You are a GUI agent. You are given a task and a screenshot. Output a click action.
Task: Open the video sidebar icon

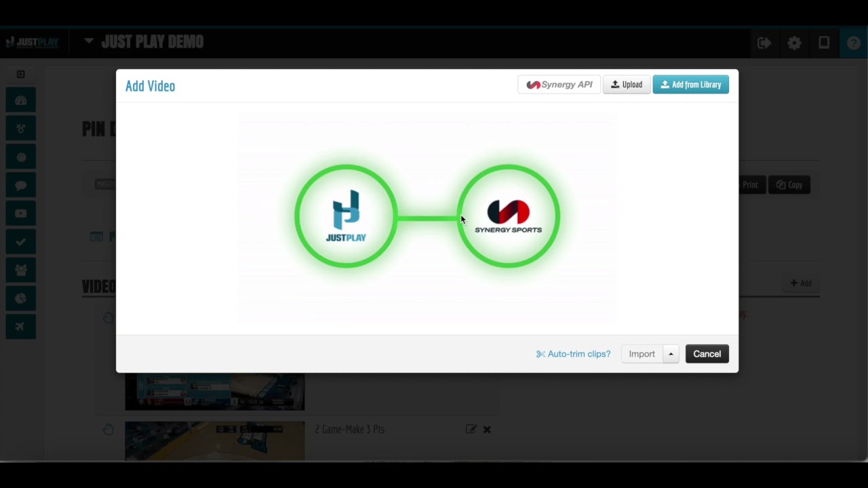21,213
